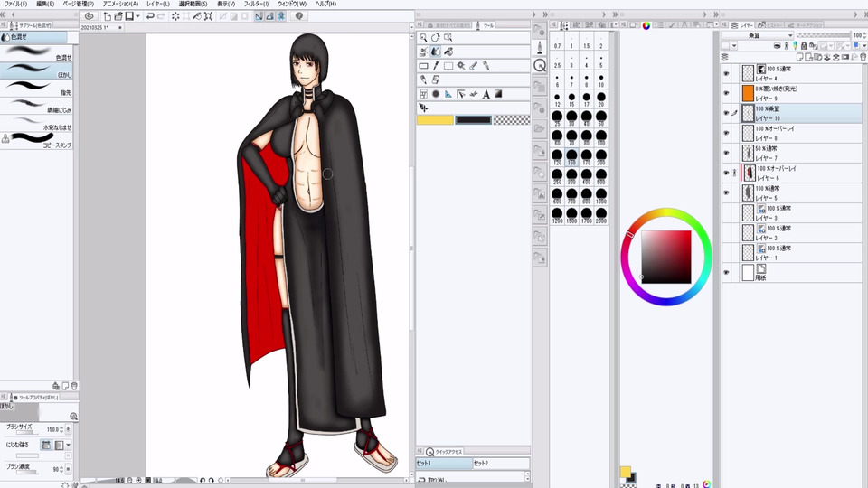Click the layer opacity 100 stepper
Image resolution: width=868 pixels, height=488 pixels.
[x=864, y=35]
